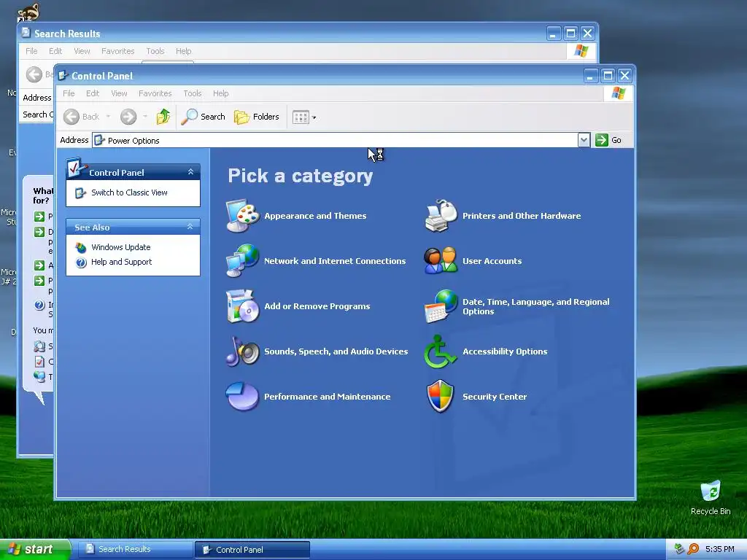Viewport: 747px width, 560px height.
Task: Open the File menu in Control Panel
Action: pyautogui.click(x=69, y=93)
